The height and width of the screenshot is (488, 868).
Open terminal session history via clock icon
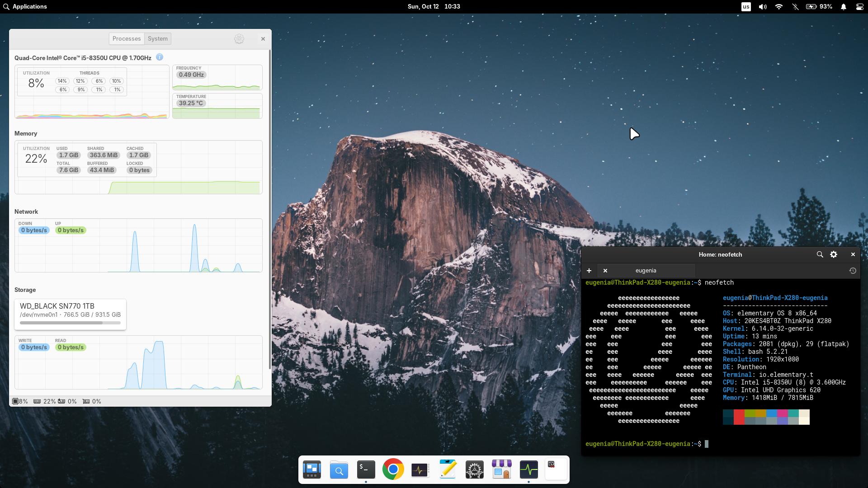(x=853, y=271)
